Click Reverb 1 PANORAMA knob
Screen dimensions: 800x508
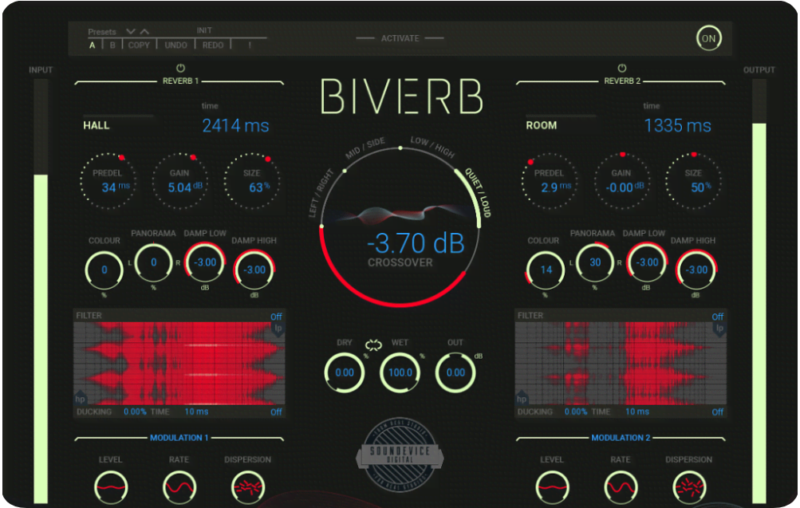[x=154, y=263]
